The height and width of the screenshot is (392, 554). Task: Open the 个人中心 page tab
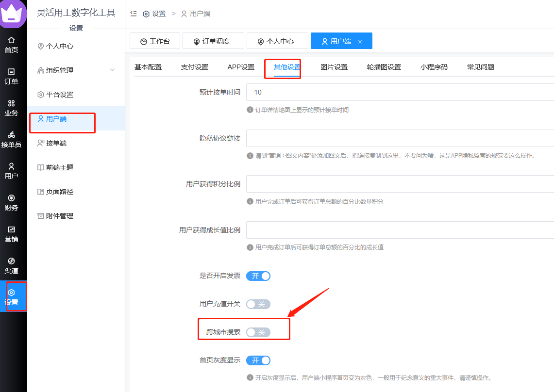277,41
